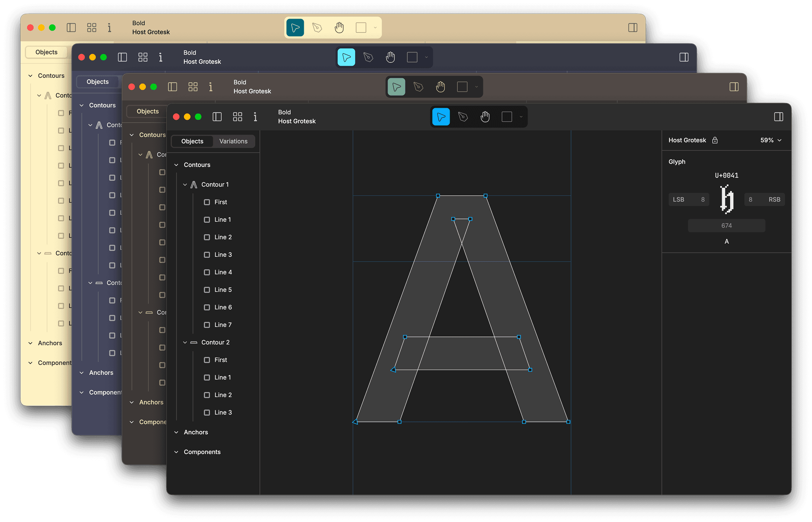The width and height of the screenshot is (812, 522).
Task: Select rectangle tool in tan window
Action: click(361, 28)
